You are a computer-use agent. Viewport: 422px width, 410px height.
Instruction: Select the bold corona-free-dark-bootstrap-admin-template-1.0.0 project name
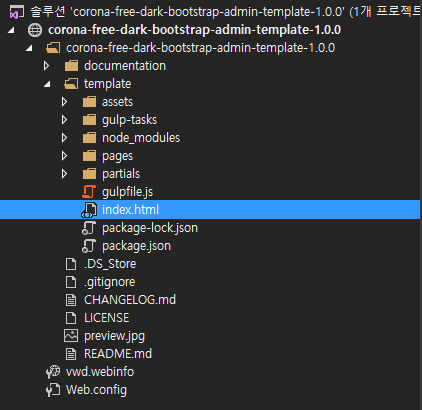[x=194, y=30]
